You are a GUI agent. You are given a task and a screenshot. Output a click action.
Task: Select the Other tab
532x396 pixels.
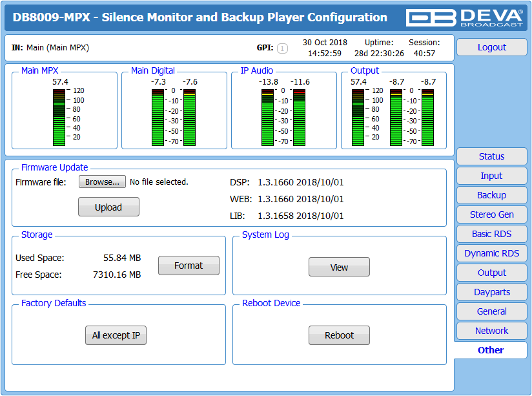coord(491,350)
